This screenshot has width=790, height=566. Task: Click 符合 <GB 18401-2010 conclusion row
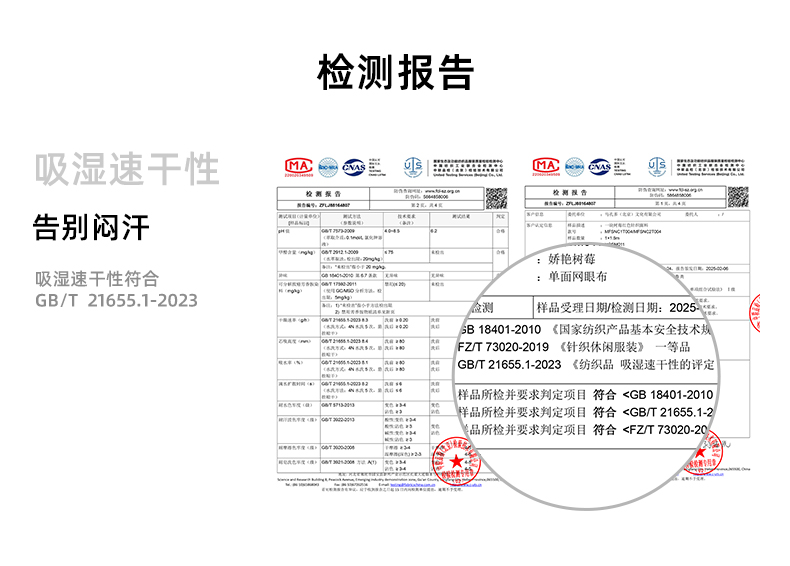coord(586,395)
